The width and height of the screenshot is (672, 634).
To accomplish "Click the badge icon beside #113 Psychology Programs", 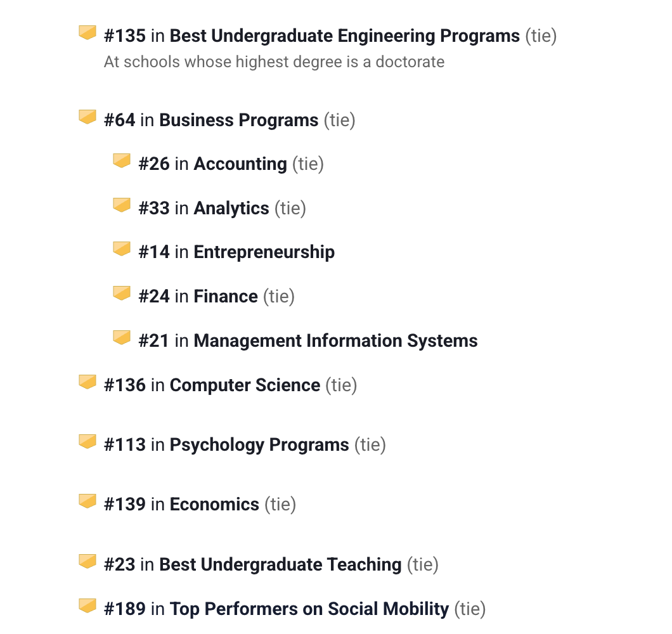I will 87,442.
